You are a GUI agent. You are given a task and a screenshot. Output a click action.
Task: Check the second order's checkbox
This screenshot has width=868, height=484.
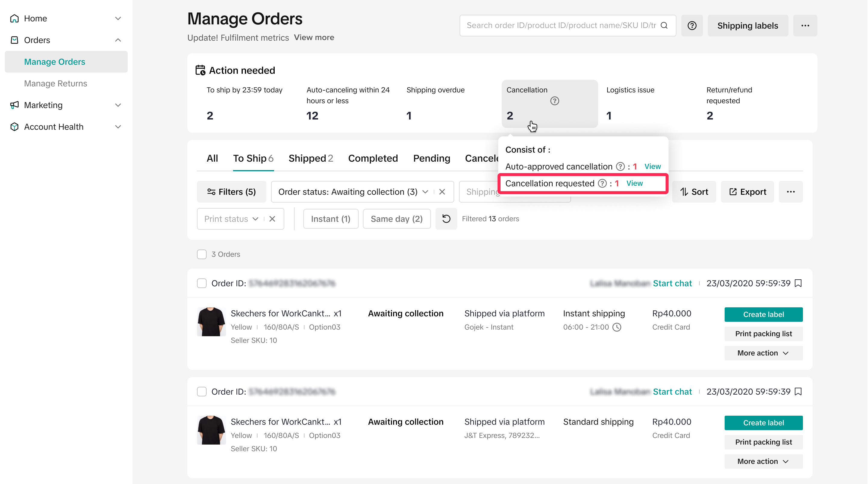point(201,392)
